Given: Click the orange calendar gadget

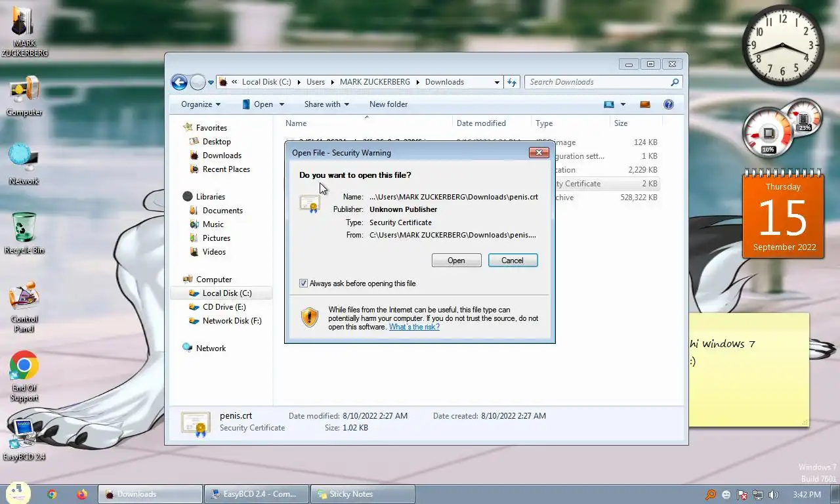Looking at the screenshot, I should (783, 214).
